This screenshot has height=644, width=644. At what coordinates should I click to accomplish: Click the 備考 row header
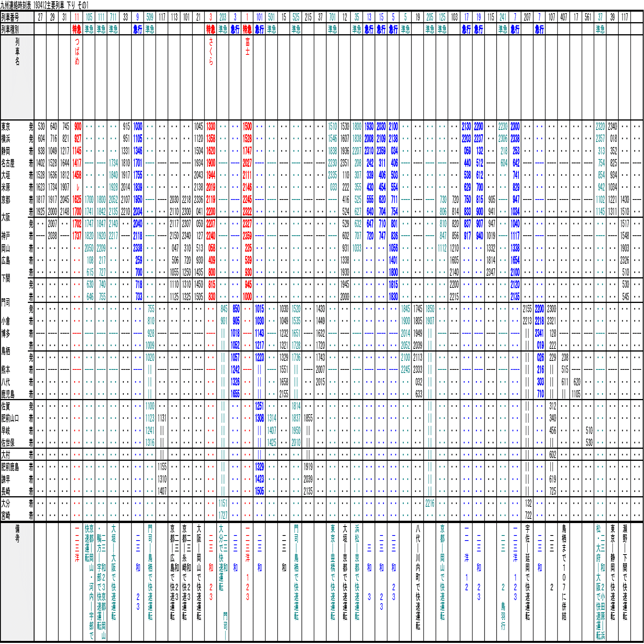[x=17, y=534]
